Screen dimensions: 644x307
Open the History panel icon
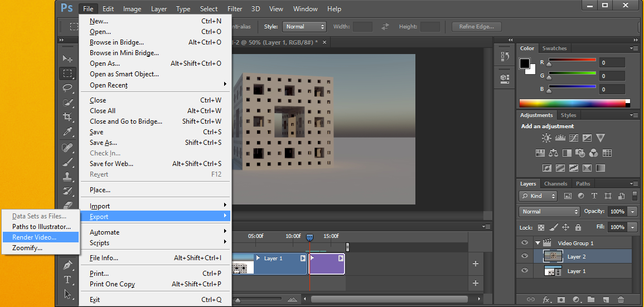pos(505,57)
